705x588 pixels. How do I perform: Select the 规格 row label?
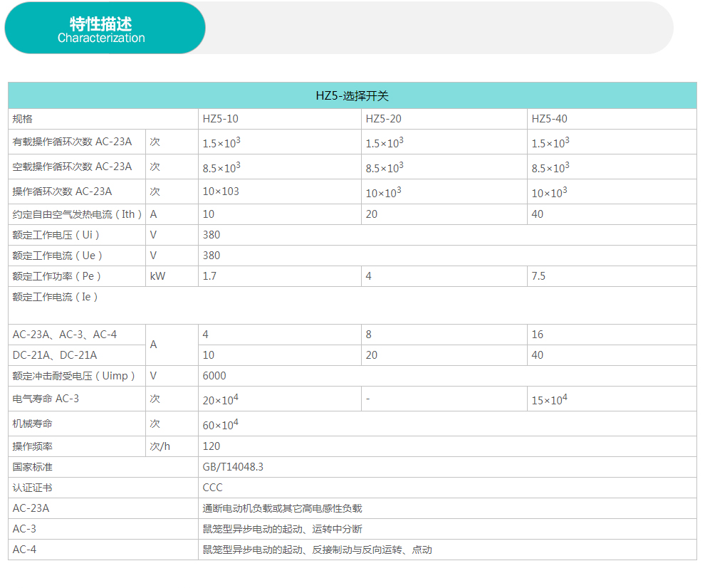(x=23, y=119)
